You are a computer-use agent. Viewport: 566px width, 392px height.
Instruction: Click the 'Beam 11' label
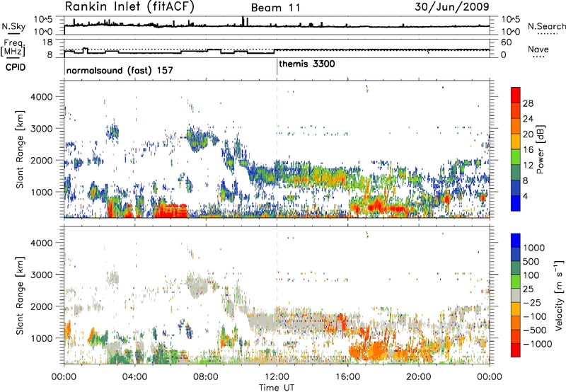click(276, 8)
